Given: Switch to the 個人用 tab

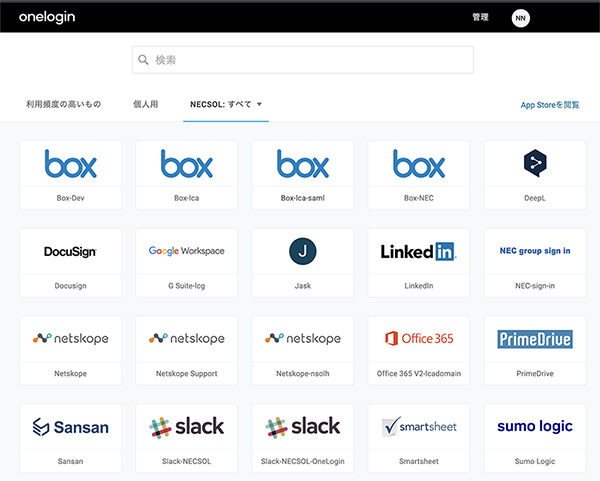Looking at the screenshot, I should 145,104.
